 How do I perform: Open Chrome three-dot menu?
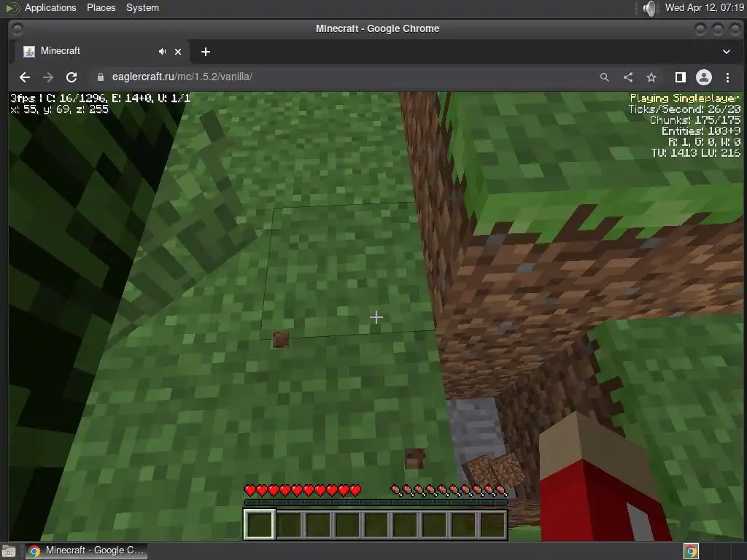[727, 77]
